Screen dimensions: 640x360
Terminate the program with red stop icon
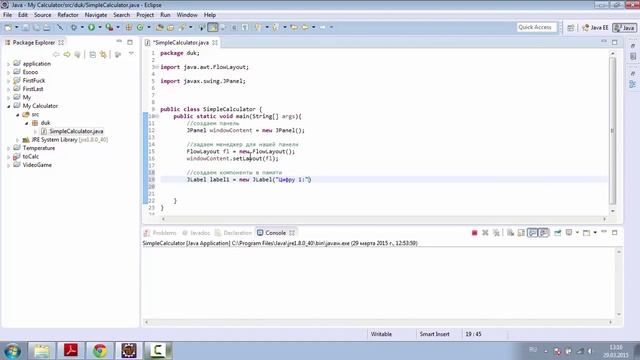[474, 233]
